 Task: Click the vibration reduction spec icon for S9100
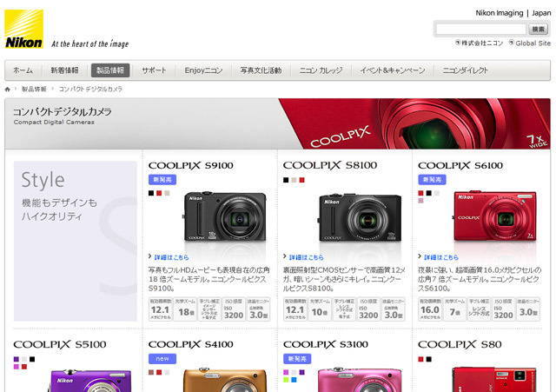[x=209, y=309]
